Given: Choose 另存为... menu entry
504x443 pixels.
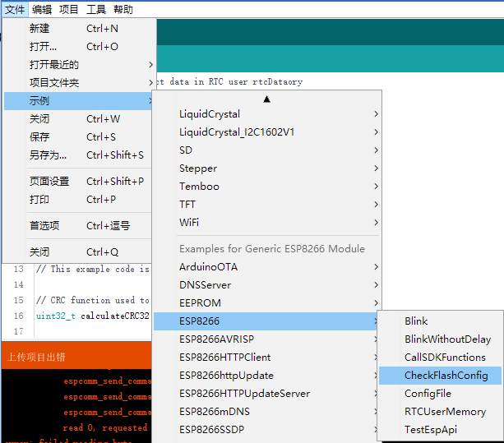Looking at the screenshot, I should 78,155.
